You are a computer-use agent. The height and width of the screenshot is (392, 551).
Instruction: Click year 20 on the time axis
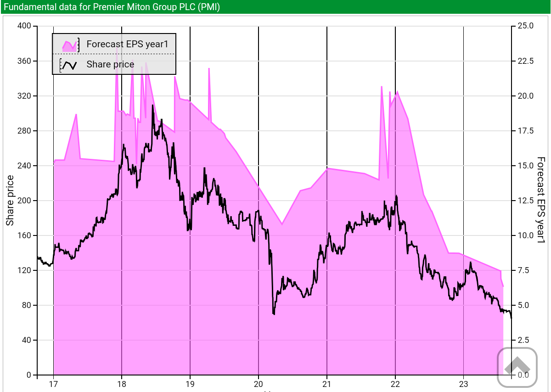tap(259, 384)
